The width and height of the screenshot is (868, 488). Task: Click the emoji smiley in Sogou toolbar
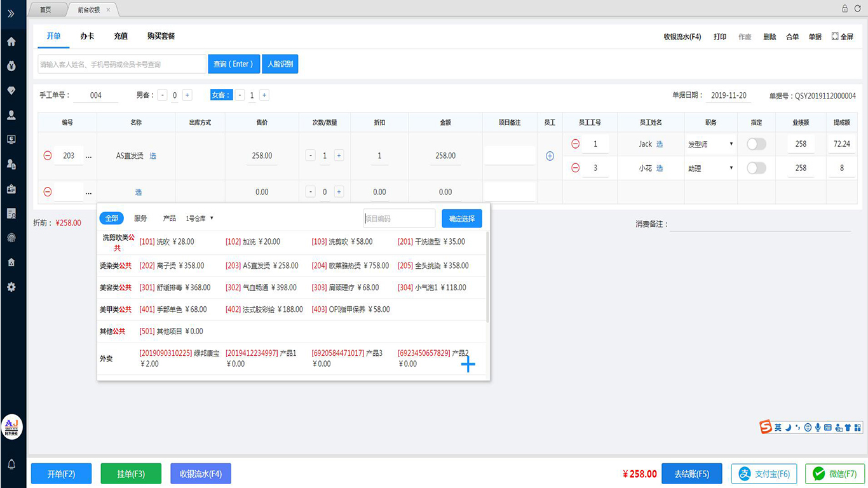(808, 428)
